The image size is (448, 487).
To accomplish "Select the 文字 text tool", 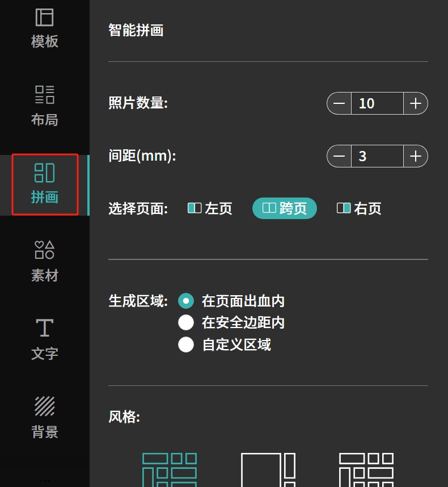I will [44, 339].
